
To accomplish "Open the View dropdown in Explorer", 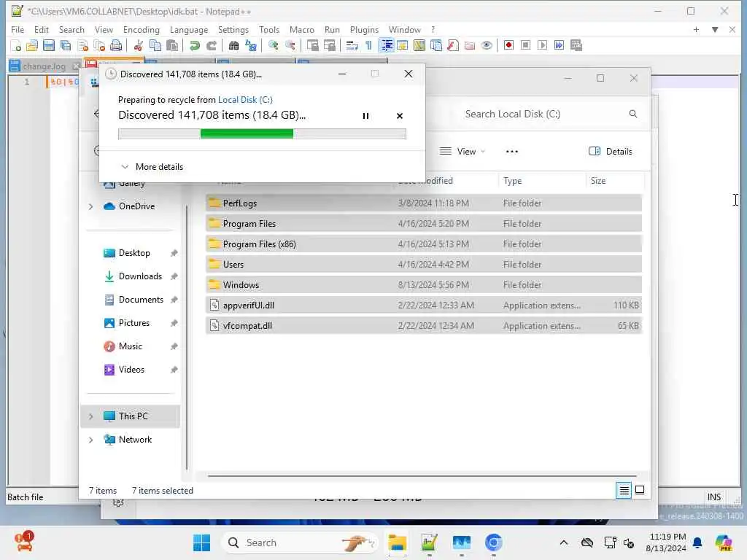I will 462,152.
